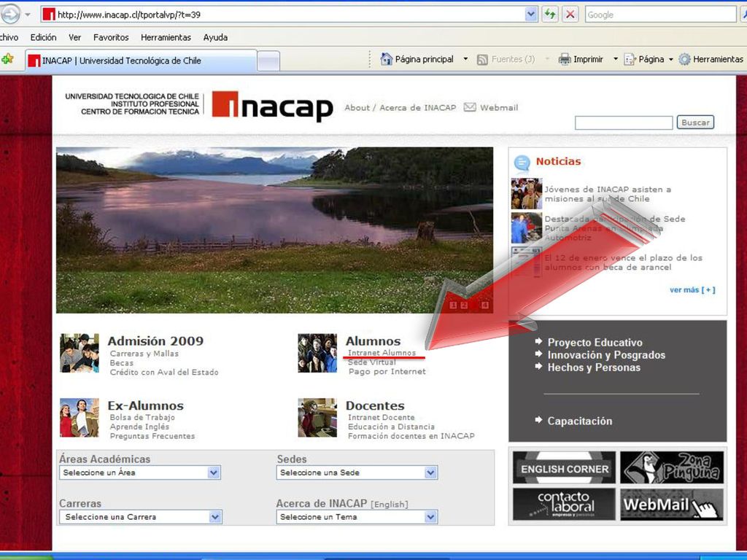Click the Noticias speech bubble icon
747x560 pixels.
(522, 163)
